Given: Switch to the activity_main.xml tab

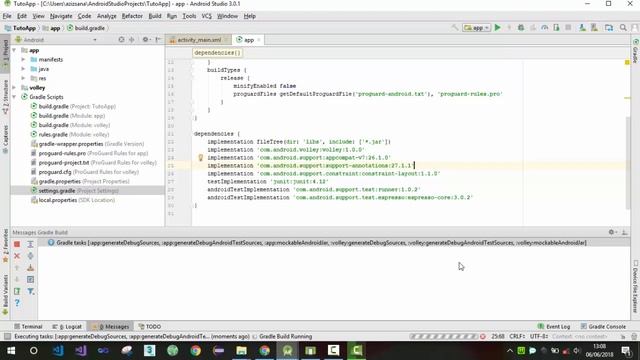Looking at the screenshot, I should tap(199, 40).
